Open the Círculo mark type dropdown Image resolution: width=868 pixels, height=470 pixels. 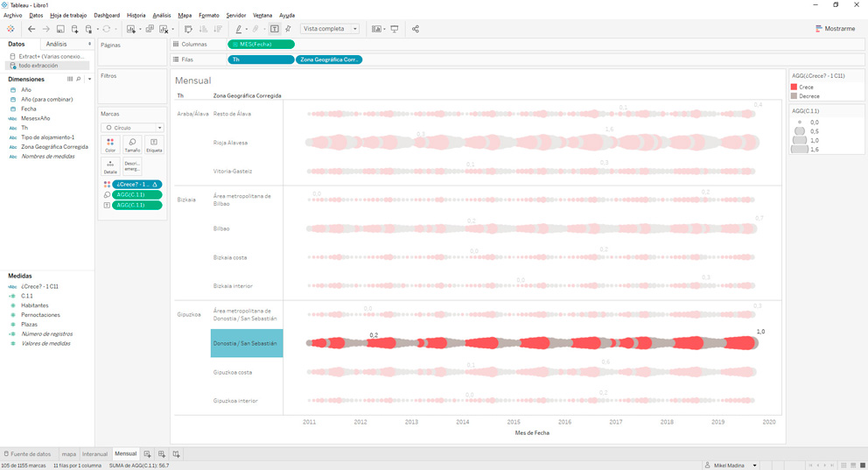[133, 128]
